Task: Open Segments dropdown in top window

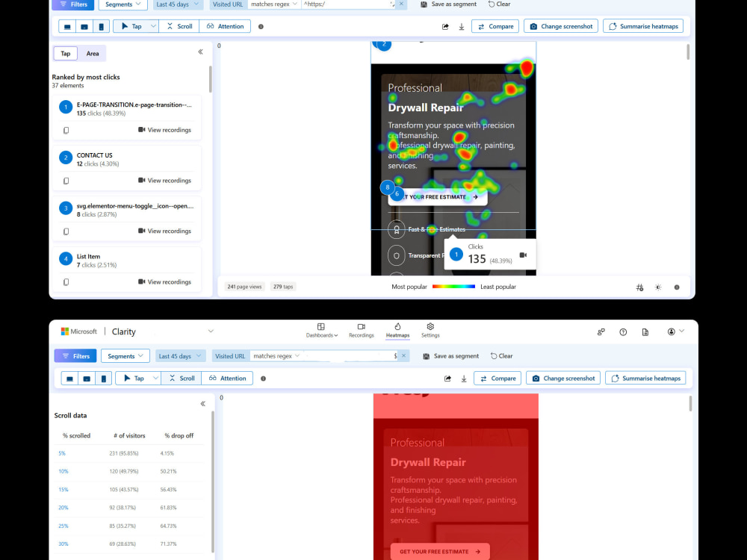Action: tap(123, 4)
